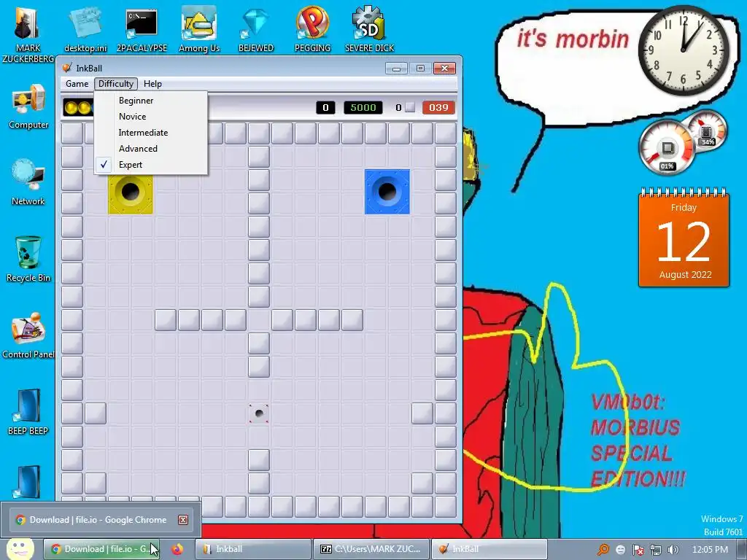Select the BEEP BEEP desktop icon
This screenshot has height=560, width=747.
pyautogui.click(x=28, y=413)
